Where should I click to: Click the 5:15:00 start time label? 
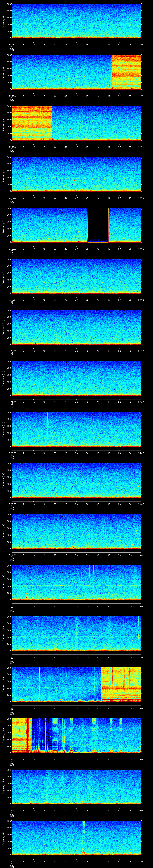pyautogui.click(x=12, y=96)
